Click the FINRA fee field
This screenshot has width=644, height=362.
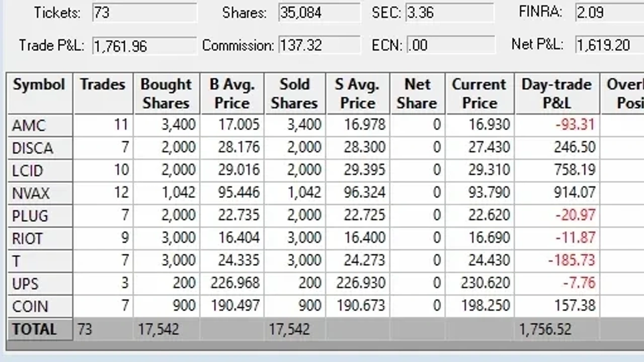coord(609,13)
